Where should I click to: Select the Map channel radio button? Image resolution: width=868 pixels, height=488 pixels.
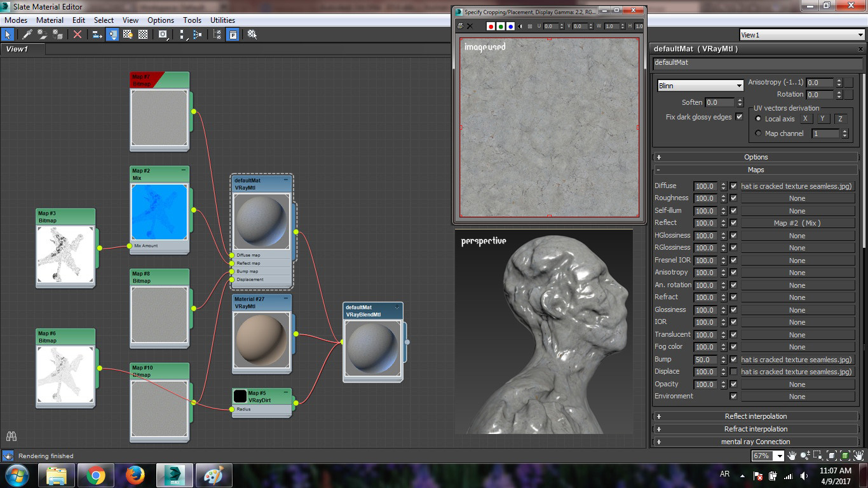pyautogui.click(x=758, y=133)
